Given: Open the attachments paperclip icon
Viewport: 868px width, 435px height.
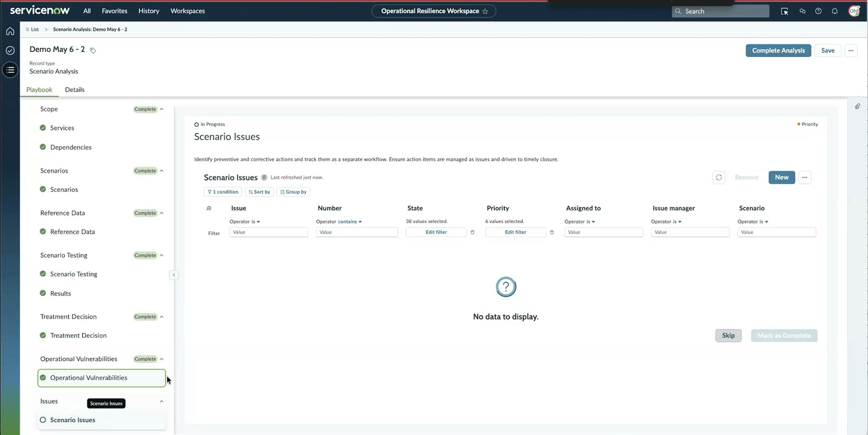Looking at the screenshot, I should (x=857, y=106).
